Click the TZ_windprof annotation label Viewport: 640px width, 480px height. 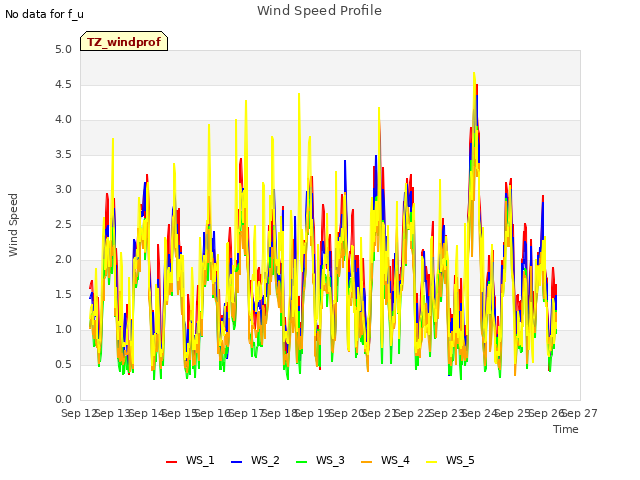[x=124, y=41]
